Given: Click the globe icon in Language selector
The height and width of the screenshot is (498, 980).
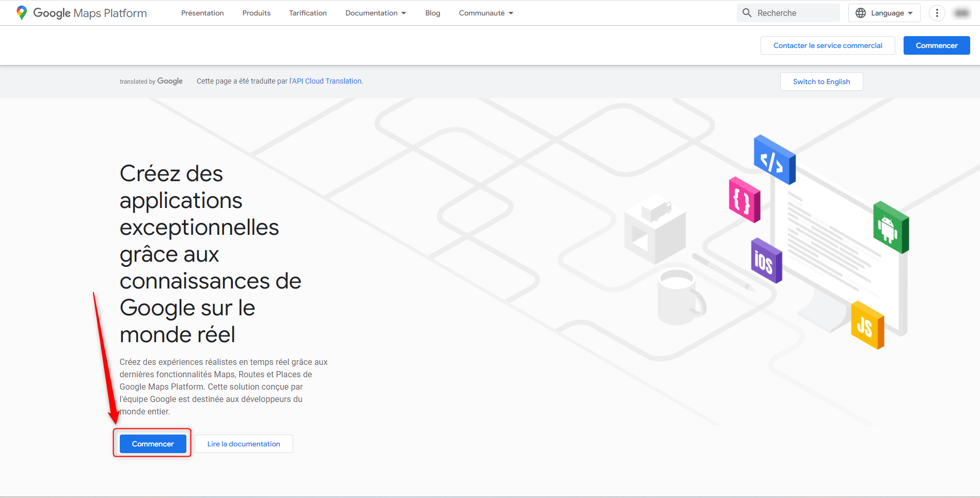Looking at the screenshot, I should pos(861,13).
